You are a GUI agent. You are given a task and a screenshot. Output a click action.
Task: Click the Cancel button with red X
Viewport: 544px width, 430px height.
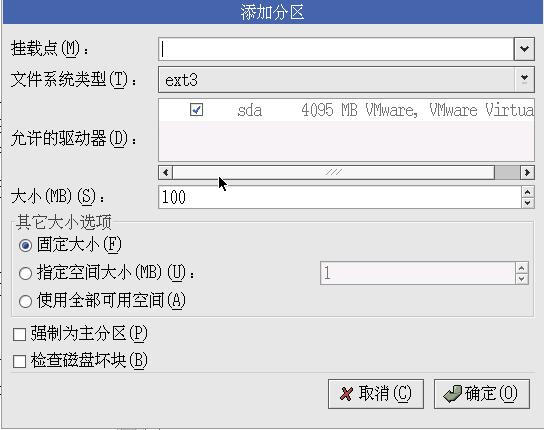(x=376, y=394)
